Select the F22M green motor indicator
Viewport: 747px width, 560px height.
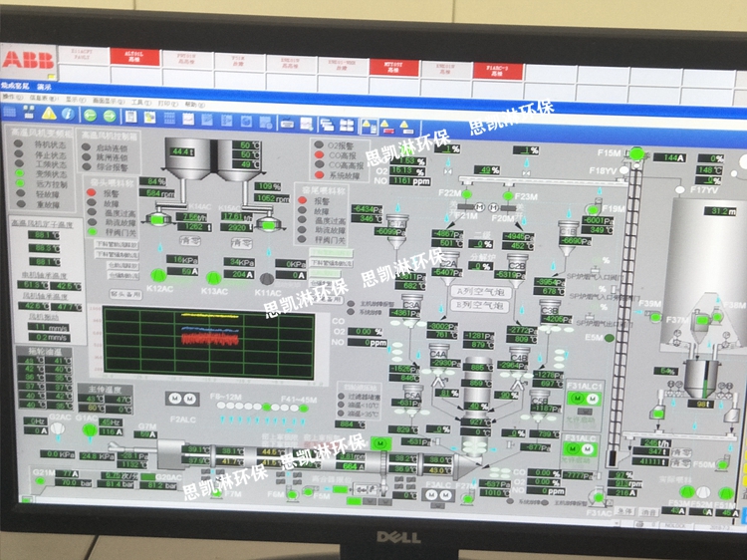coord(467,194)
